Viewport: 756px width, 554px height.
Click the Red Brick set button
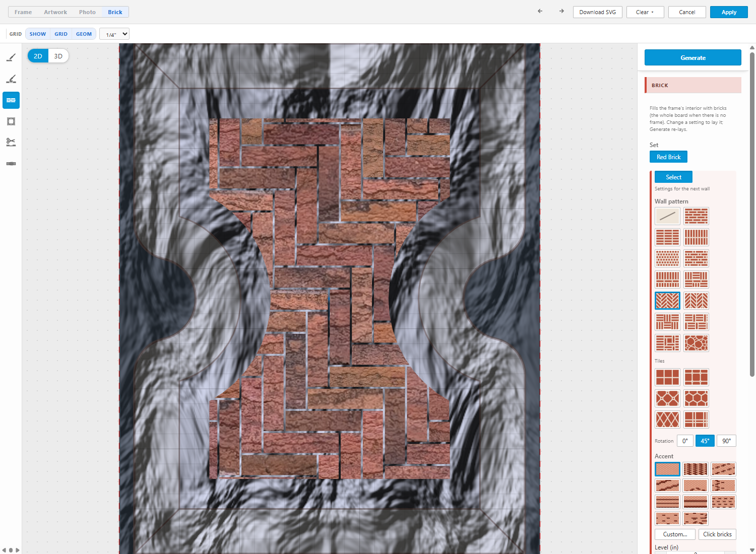668,157
